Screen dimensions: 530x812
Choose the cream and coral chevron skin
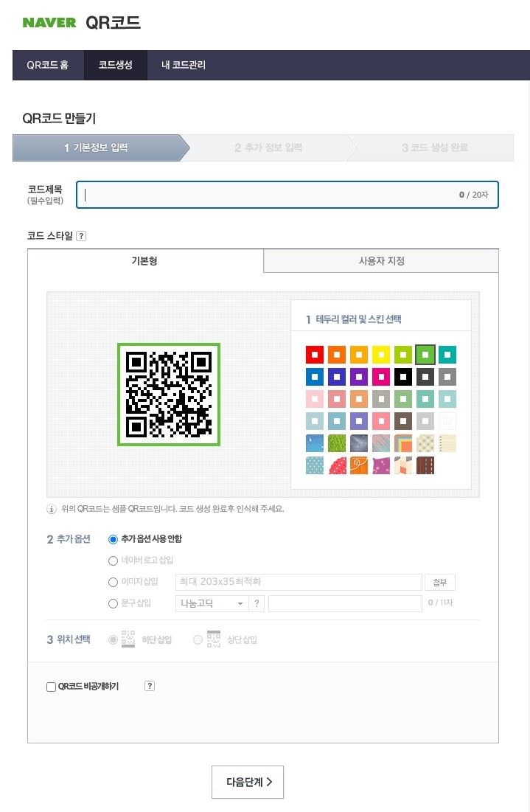click(403, 465)
